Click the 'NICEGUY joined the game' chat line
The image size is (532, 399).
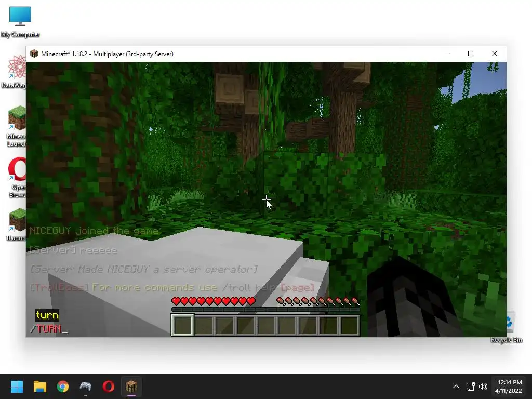tap(94, 231)
